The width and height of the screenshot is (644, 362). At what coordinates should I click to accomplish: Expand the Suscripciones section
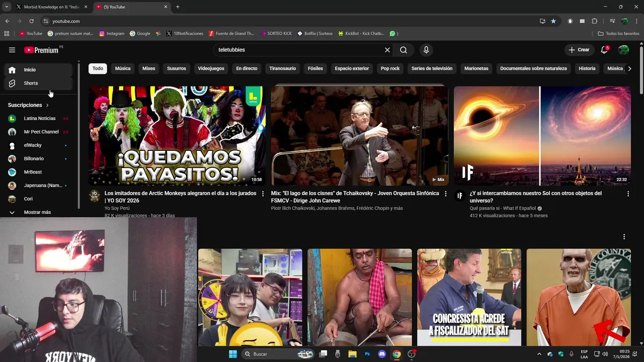pos(29,105)
